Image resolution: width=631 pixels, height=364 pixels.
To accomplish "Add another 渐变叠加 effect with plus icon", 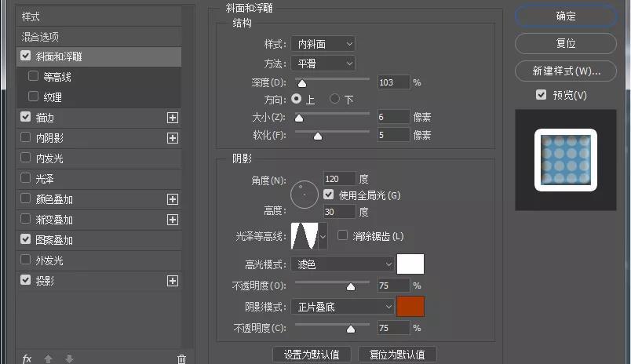I will tap(173, 220).
